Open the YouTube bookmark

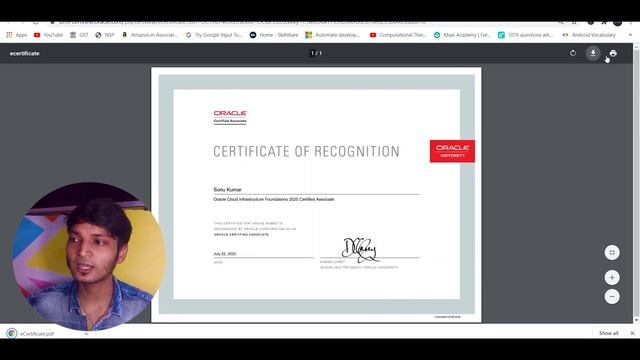[48, 35]
